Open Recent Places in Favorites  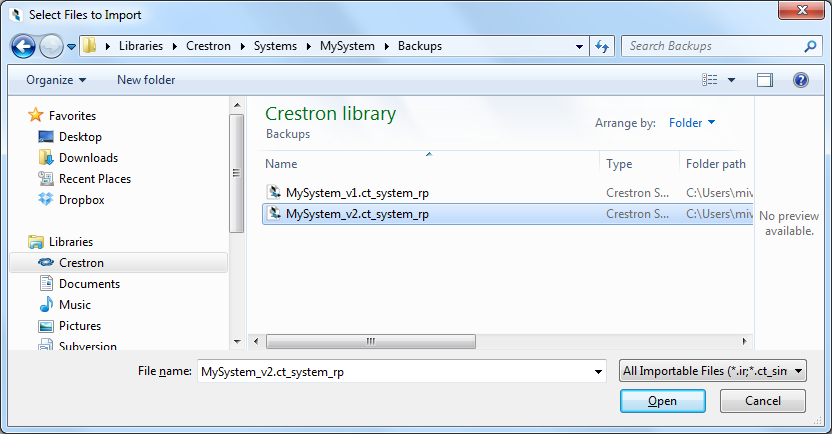(x=95, y=179)
